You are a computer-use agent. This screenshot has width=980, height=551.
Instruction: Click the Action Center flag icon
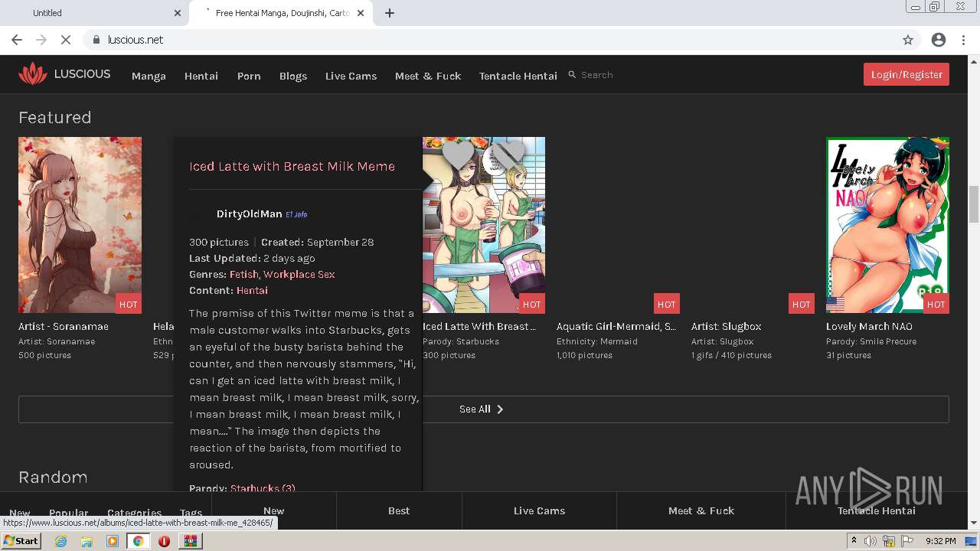[x=907, y=541]
